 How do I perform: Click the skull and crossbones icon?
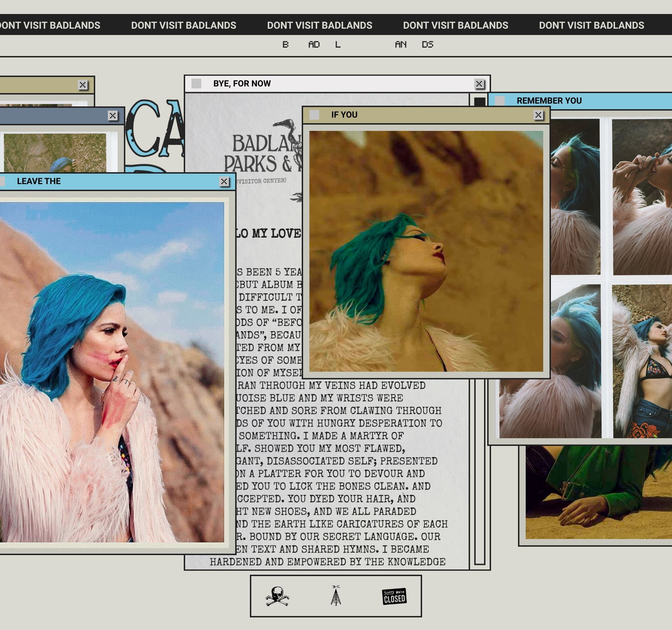[277, 596]
